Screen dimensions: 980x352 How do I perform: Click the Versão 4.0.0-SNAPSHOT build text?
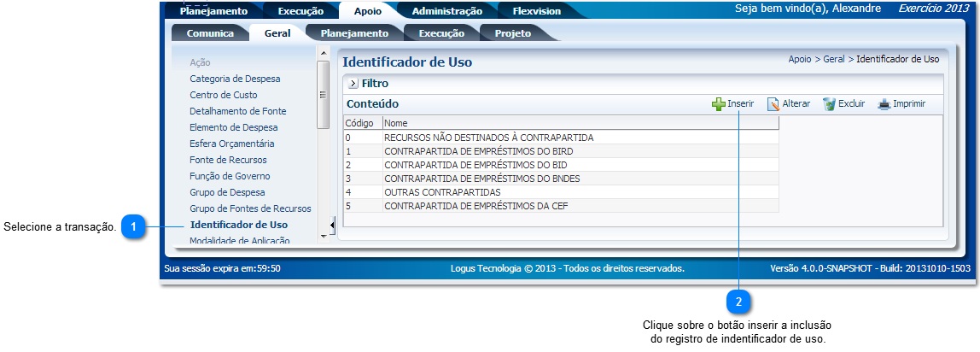(870, 269)
